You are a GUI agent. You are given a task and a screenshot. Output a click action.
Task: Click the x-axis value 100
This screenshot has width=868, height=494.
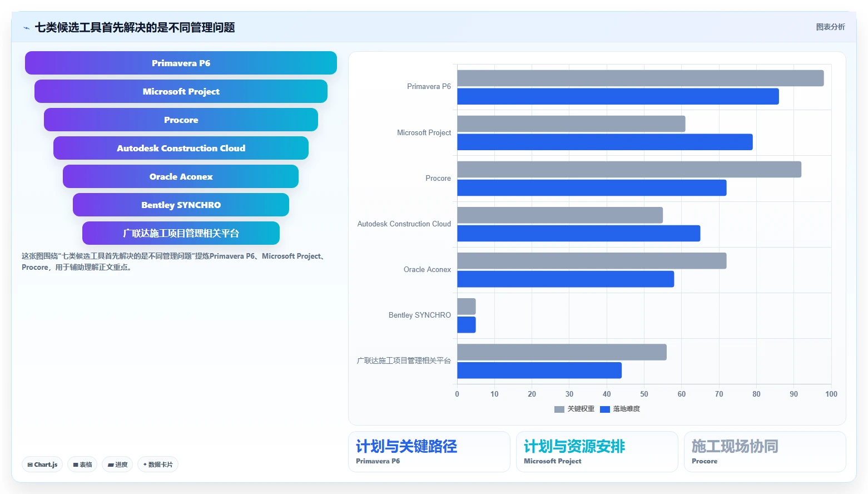[831, 394]
